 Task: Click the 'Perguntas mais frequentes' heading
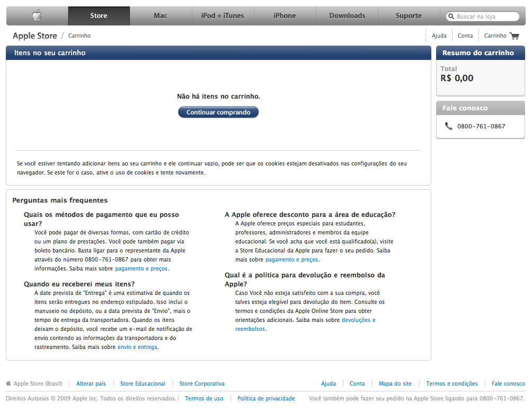[x=60, y=200]
